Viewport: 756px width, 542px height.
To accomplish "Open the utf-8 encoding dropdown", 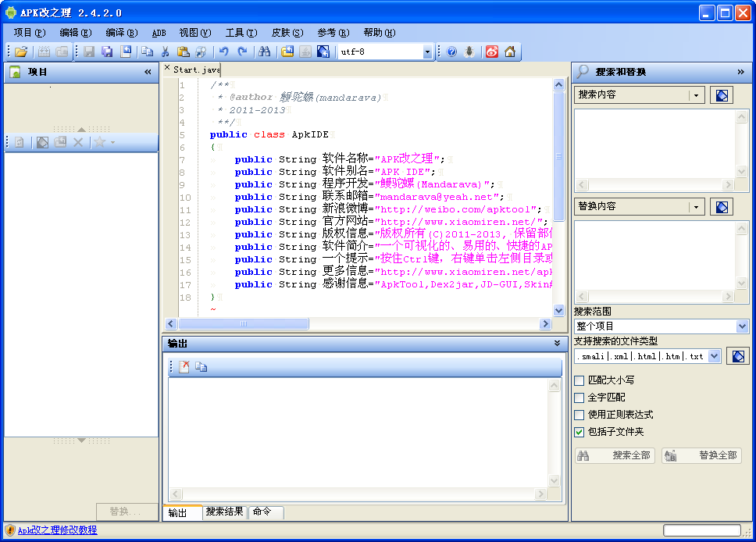I will (426, 52).
